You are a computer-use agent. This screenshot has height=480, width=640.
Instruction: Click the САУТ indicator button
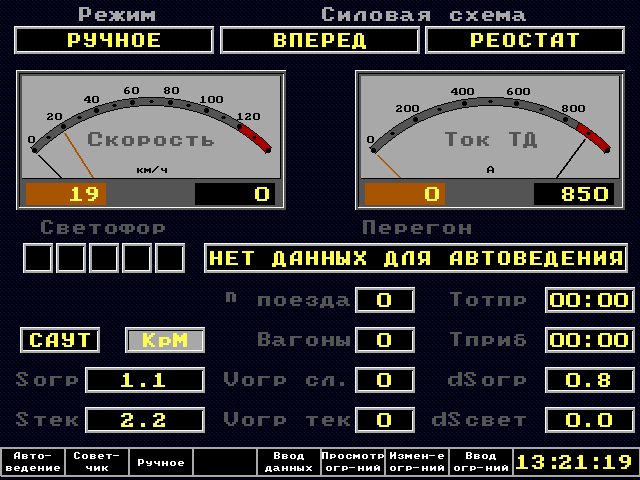pyautogui.click(x=60, y=340)
